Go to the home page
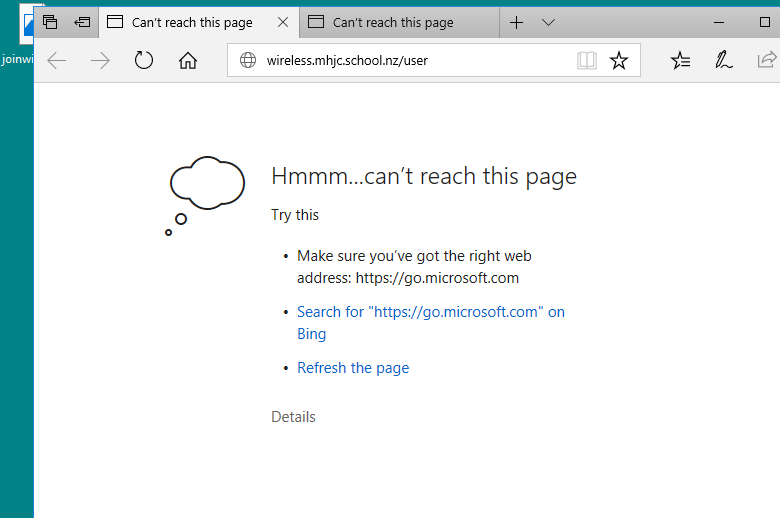Screen dimensions: 780x518 pos(188,61)
